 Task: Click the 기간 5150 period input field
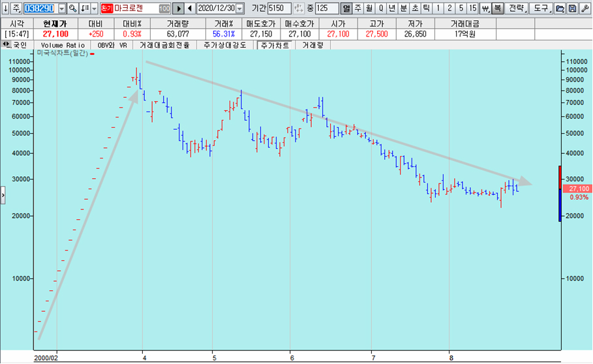(x=279, y=8)
